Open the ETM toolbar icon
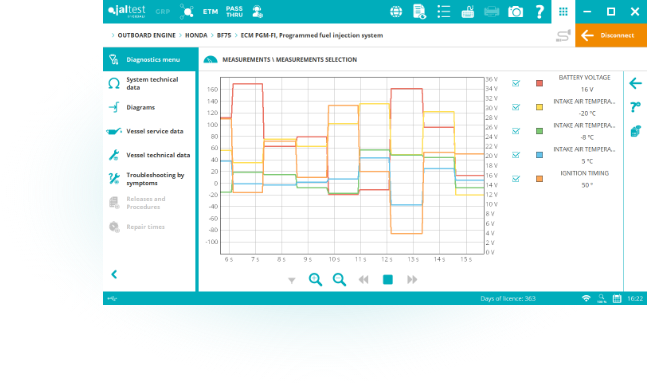This screenshot has height=384, width=647. (x=210, y=12)
